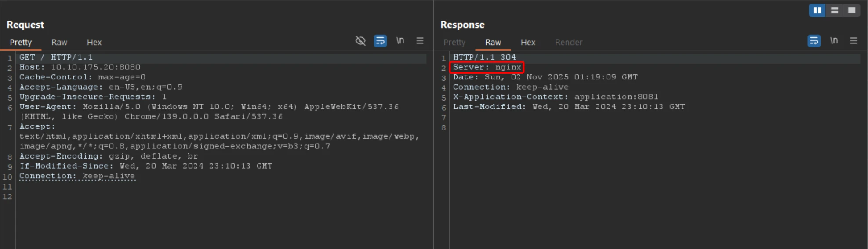
Task: Open the Request Hex tab
Action: [x=94, y=42]
